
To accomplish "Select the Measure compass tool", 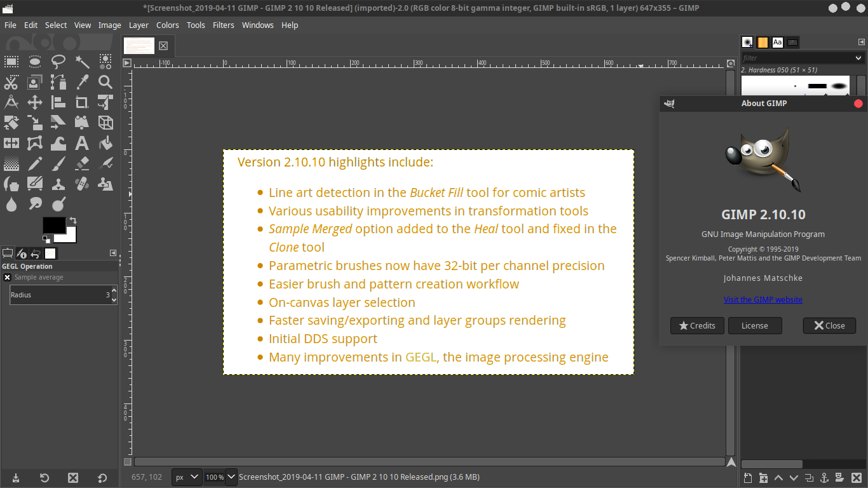I will [11, 102].
